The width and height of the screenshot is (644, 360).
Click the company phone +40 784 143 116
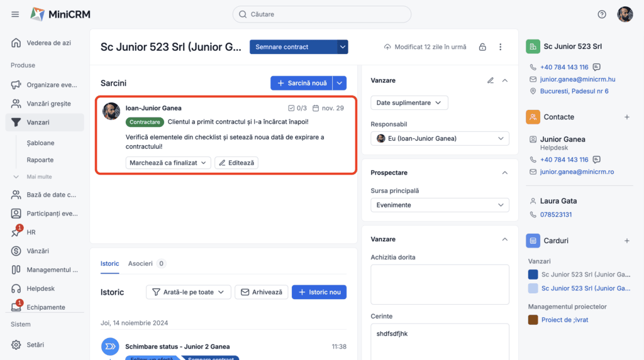tap(564, 67)
